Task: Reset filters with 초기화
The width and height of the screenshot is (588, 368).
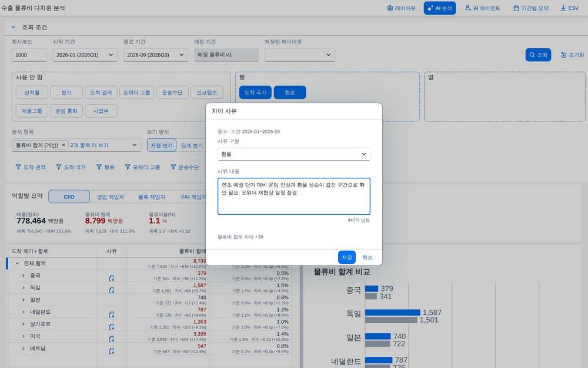Action: pyautogui.click(x=572, y=55)
